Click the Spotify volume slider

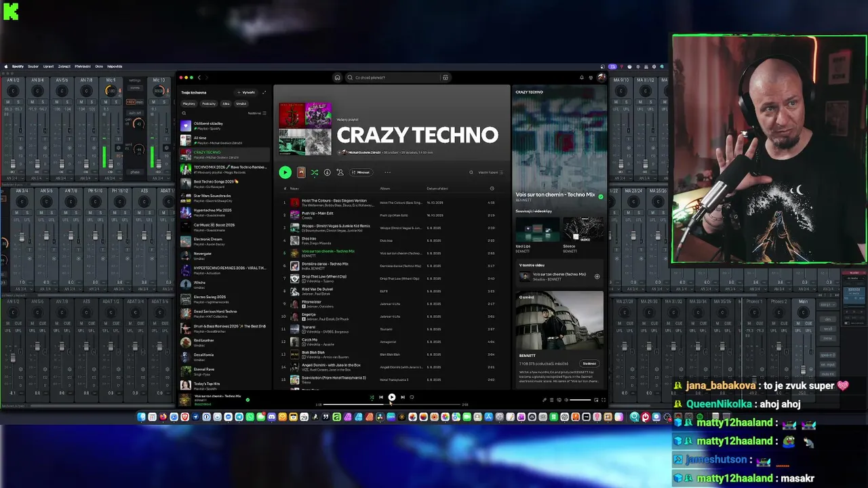580,400
